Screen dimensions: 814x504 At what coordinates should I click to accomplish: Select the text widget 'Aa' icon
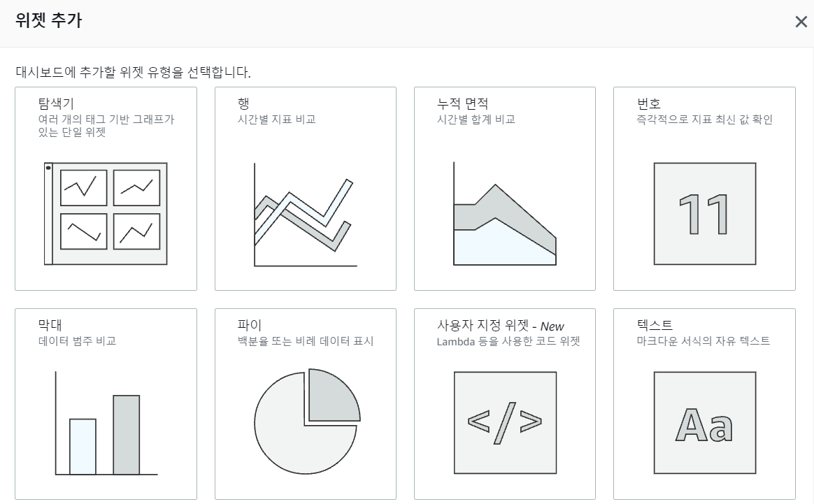click(x=704, y=422)
